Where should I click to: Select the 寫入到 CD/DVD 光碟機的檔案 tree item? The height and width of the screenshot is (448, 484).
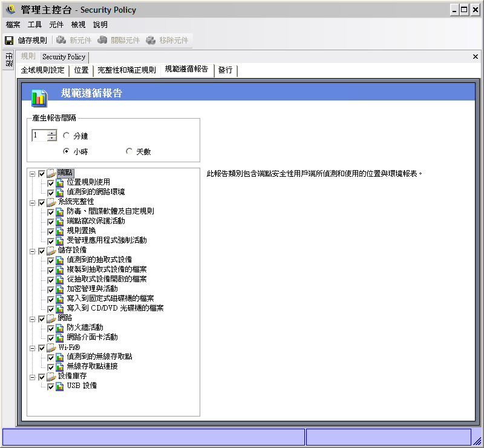[115, 308]
